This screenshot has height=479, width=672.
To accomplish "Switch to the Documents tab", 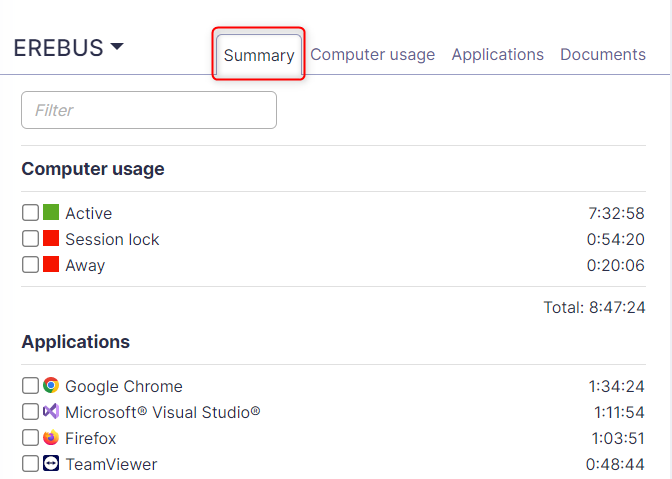I will pos(602,55).
